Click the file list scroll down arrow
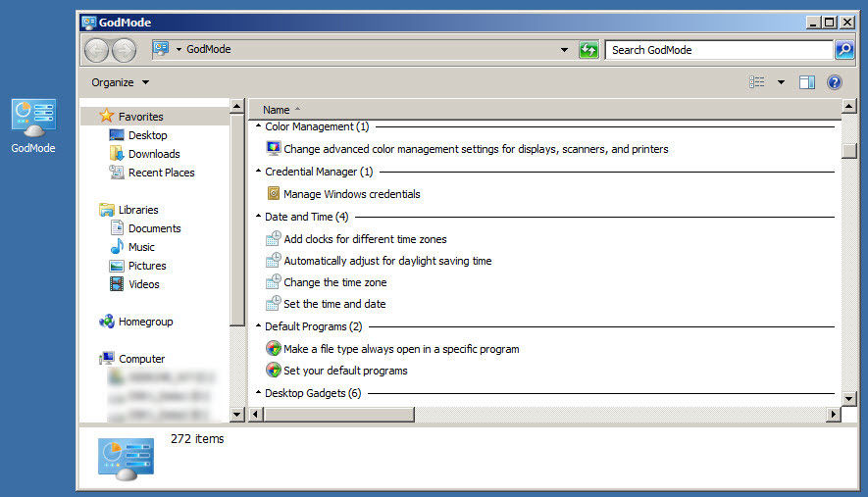Viewport: 868px width, 497px height. (x=848, y=398)
